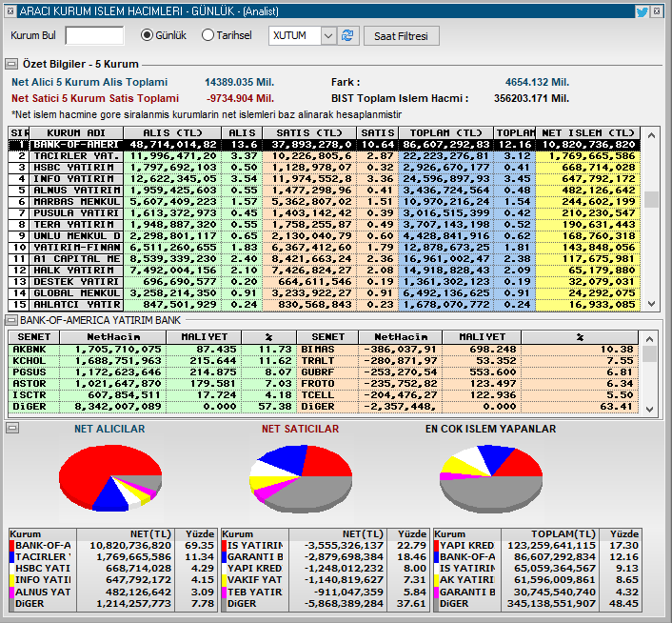
Task: Select the HSBC YATIRIM row
Action: 325,168
